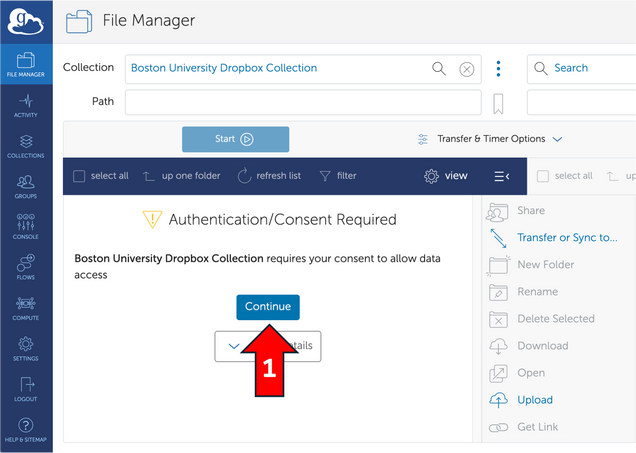Open the Compute sidebar section
636x453 pixels.
[26, 308]
